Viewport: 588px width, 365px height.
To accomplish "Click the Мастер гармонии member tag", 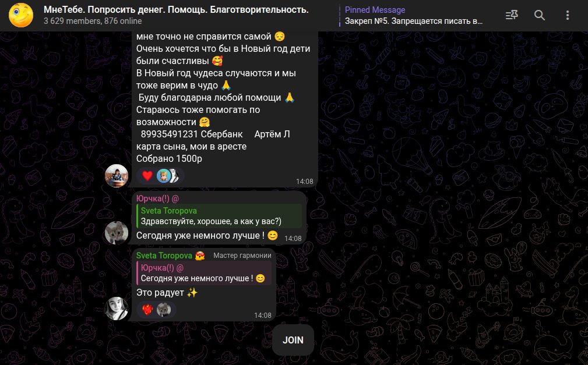I will click(242, 256).
